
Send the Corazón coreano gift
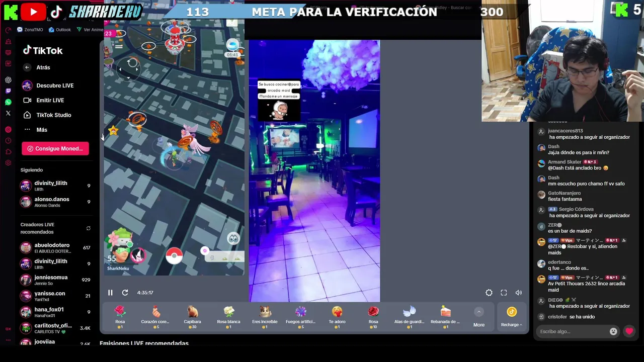pyautogui.click(x=156, y=317)
